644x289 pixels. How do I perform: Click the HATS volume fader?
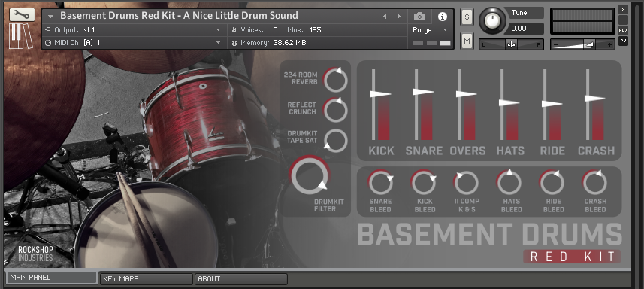[509, 102]
